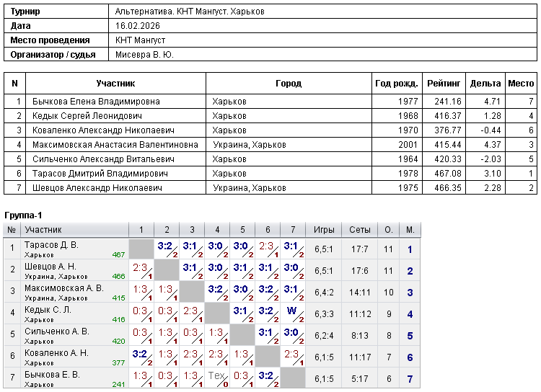Click Тарасов Д. В. name in group table

tap(51, 245)
